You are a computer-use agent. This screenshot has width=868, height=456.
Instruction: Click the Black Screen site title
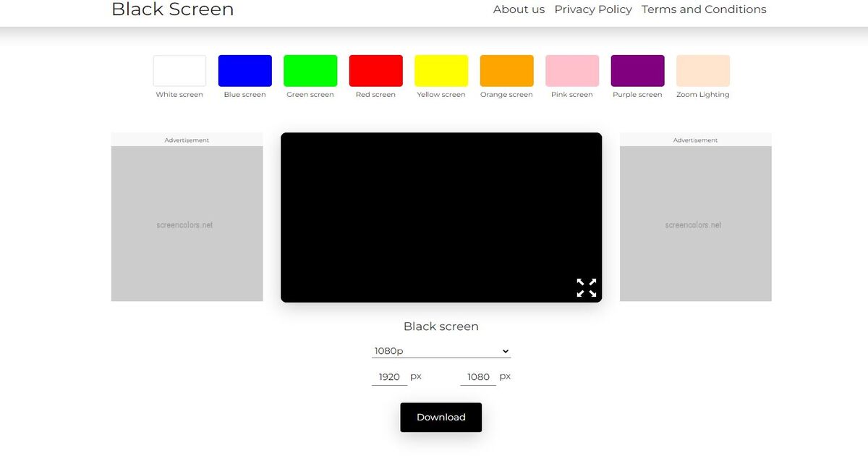click(x=172, y=10)
